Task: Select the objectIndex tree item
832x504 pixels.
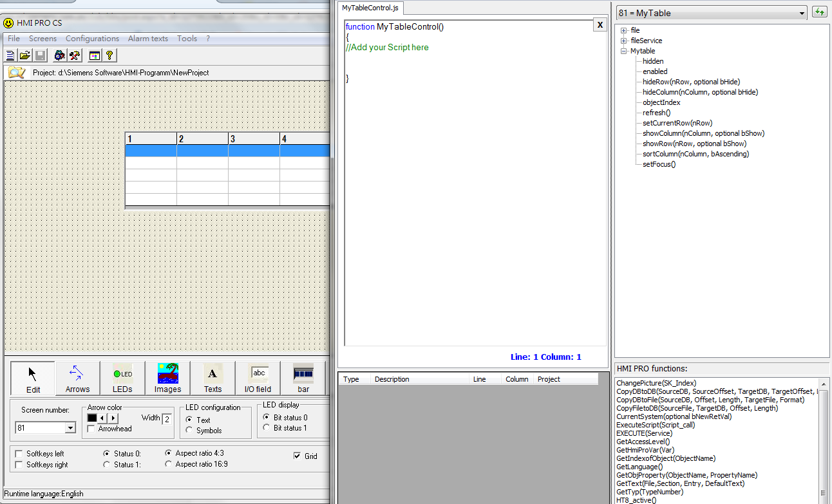Action: click(x=661, y=102)
